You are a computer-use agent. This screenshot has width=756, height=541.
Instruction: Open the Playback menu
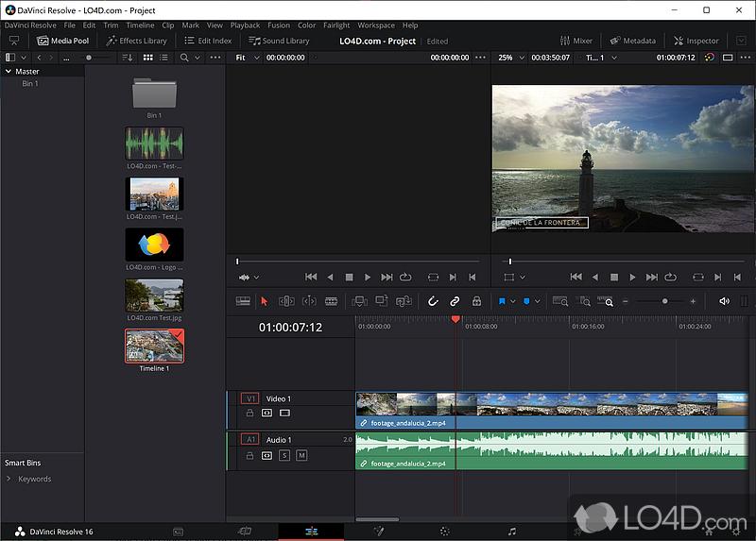[x=245, y=25]
